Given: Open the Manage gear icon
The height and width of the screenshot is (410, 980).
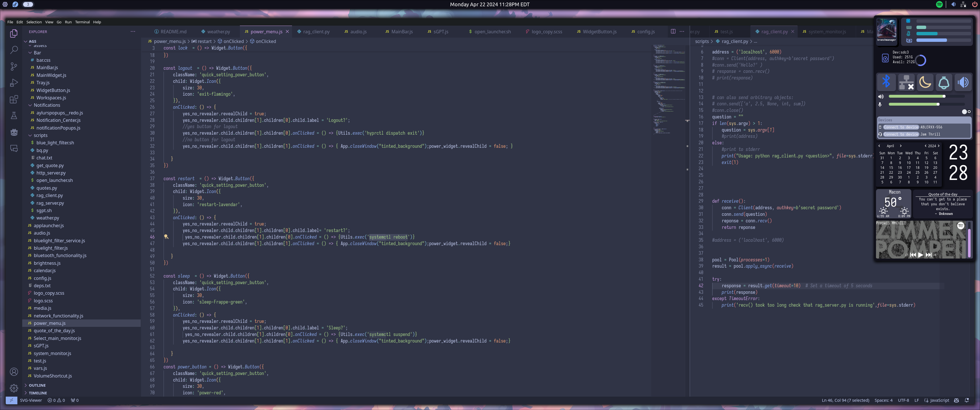Looking at the screenshot, I should pos(14,388).
